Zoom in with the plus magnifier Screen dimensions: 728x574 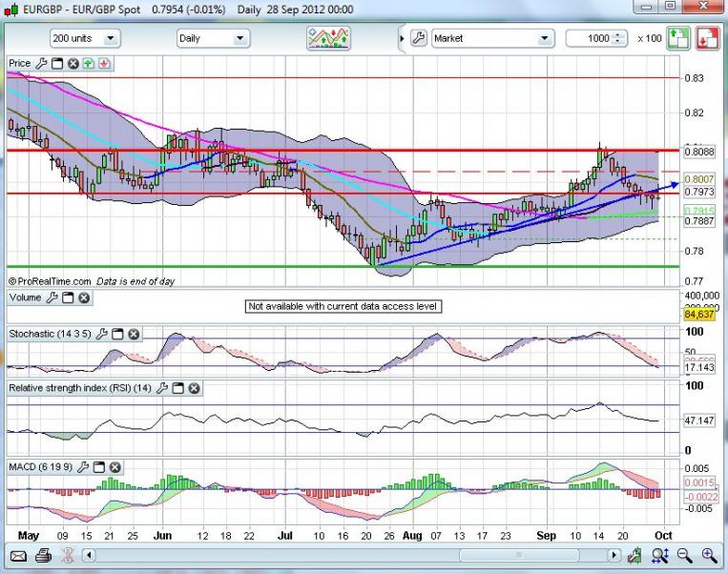click(x=709, y=555)
